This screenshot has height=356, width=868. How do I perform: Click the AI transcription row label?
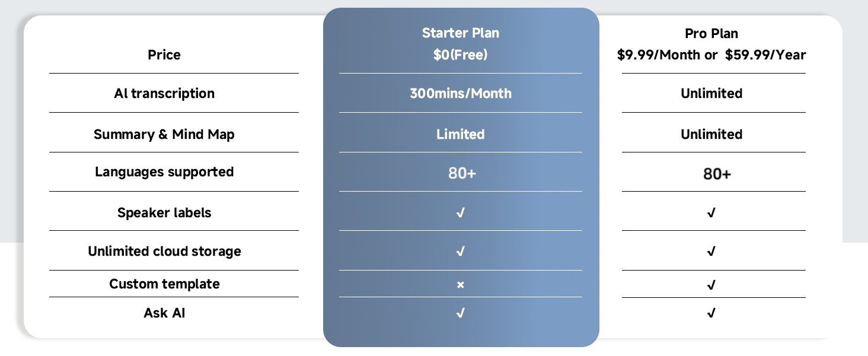[164, 93]
